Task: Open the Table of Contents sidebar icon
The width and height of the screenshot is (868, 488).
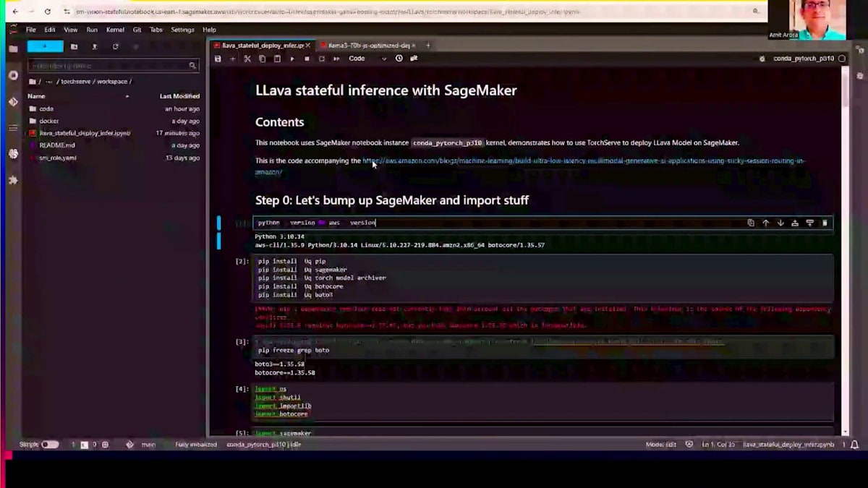Action: pos(13,128)
